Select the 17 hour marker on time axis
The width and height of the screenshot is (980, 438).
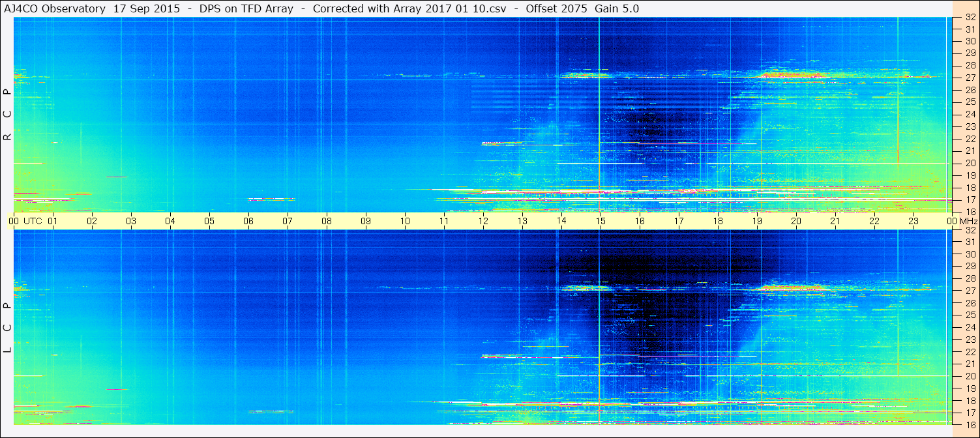point(679,221)
